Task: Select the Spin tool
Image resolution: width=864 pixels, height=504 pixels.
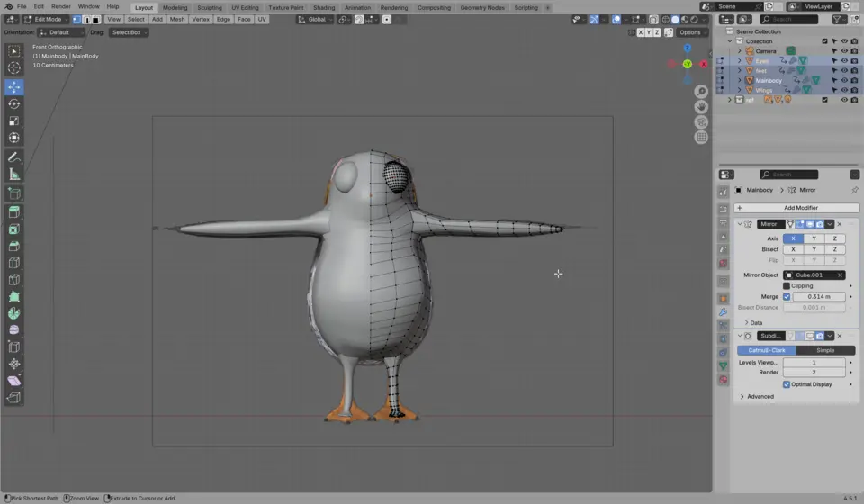Action: [x=13, y=313]
